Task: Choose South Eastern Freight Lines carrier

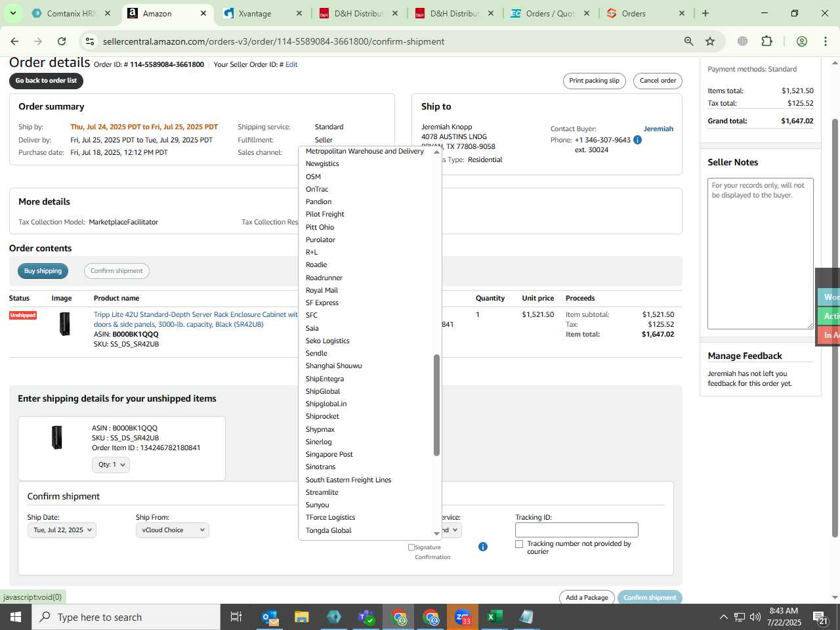Action: tap(348, 480)
